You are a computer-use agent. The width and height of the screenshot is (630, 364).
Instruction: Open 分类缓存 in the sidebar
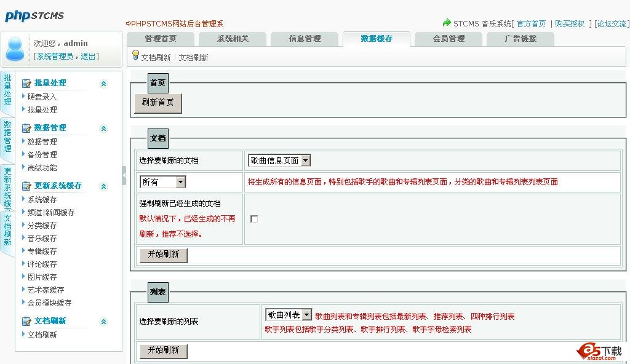coord(42,226)
